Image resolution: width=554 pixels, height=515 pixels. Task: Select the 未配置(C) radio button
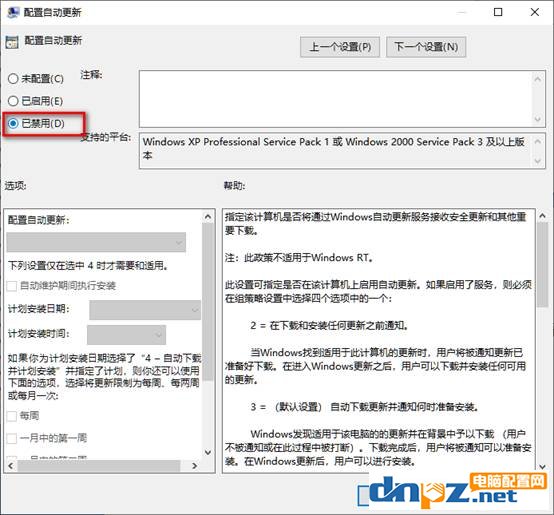click(x=13, y=78)
